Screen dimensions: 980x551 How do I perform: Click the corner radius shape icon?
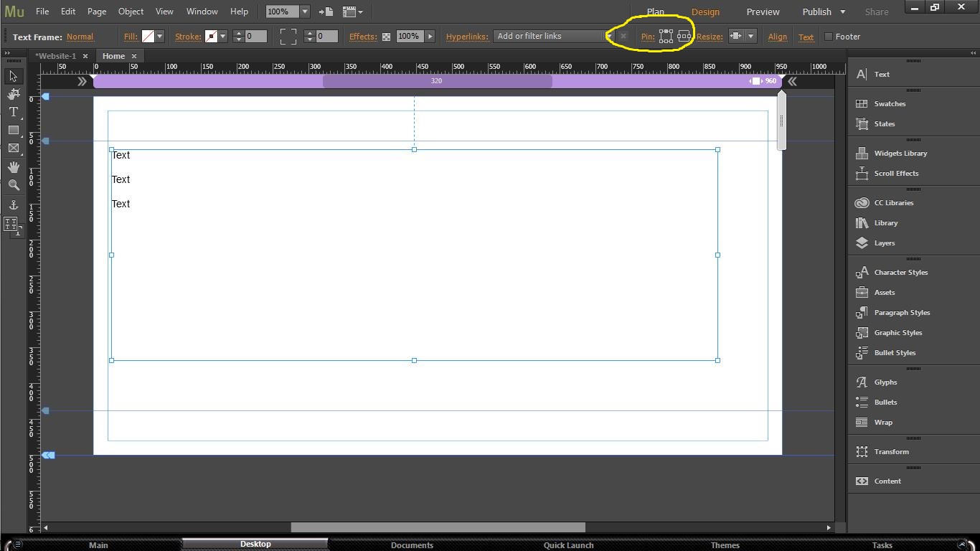point(288,37)
